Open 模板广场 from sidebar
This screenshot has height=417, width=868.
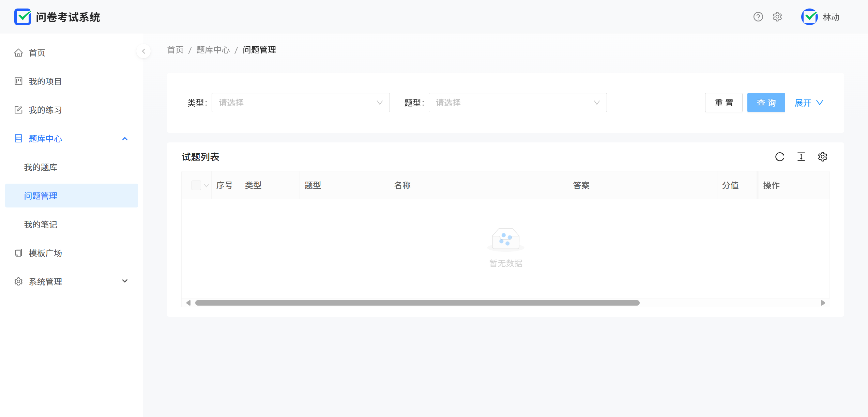(45, 253)
